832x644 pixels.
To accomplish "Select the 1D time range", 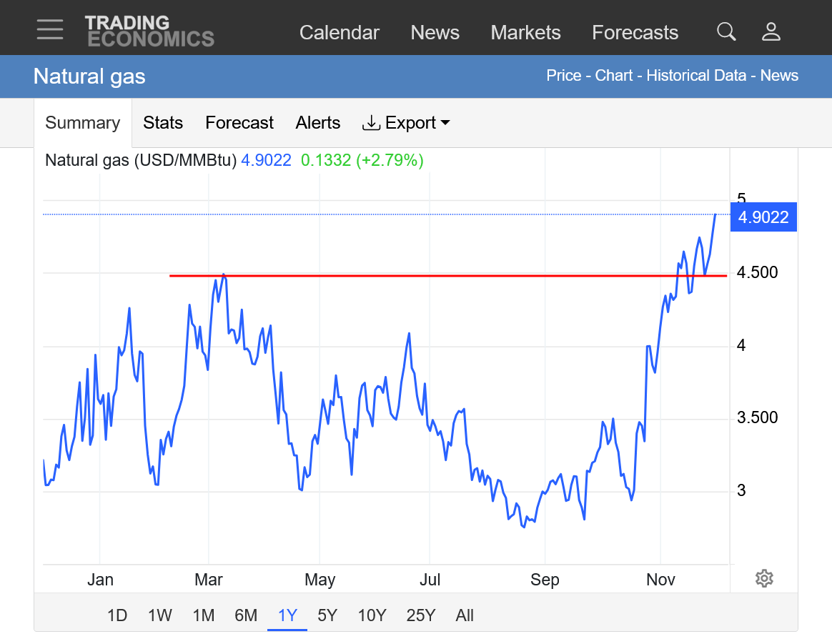I will point(117,615).
